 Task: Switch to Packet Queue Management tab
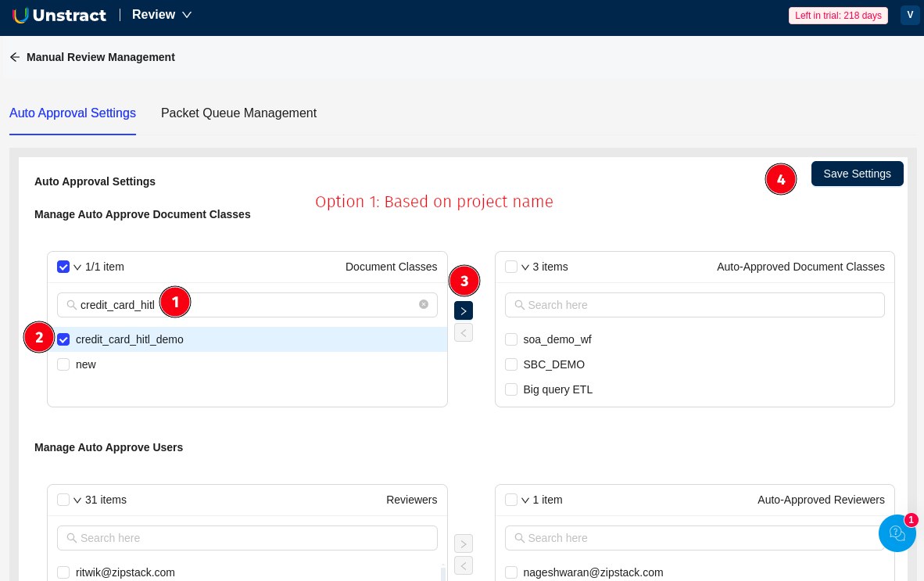pos(238,113)
